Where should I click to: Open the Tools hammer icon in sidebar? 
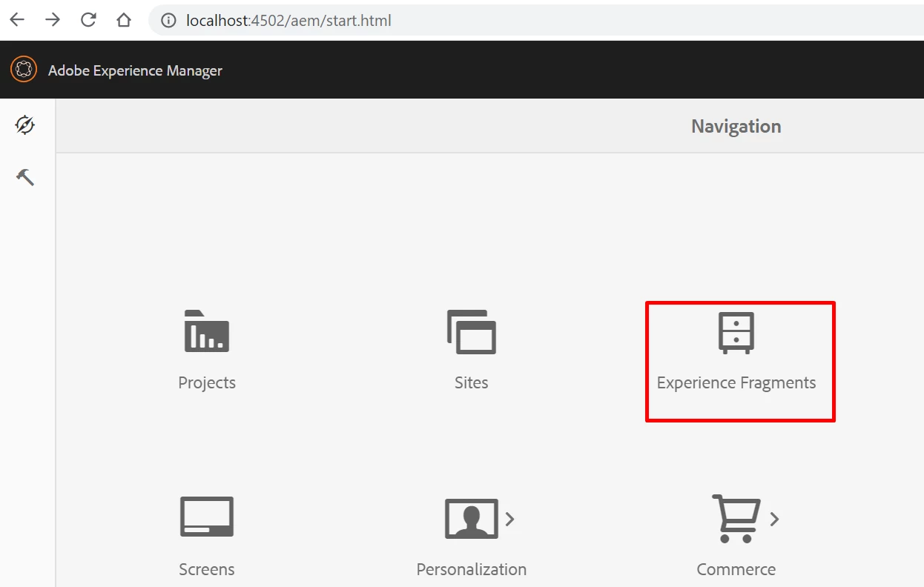pyautogui.click(x=25, y=177)
